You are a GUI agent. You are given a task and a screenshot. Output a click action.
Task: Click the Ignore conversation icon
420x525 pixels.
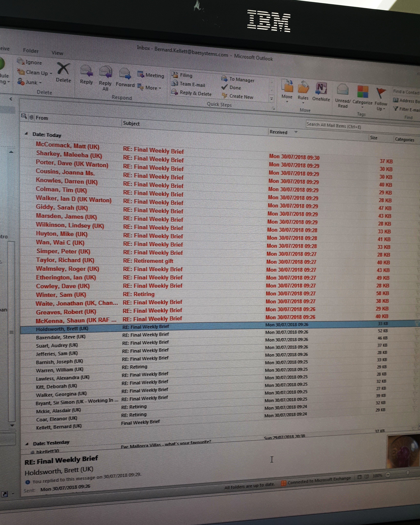tap(21, 61)
